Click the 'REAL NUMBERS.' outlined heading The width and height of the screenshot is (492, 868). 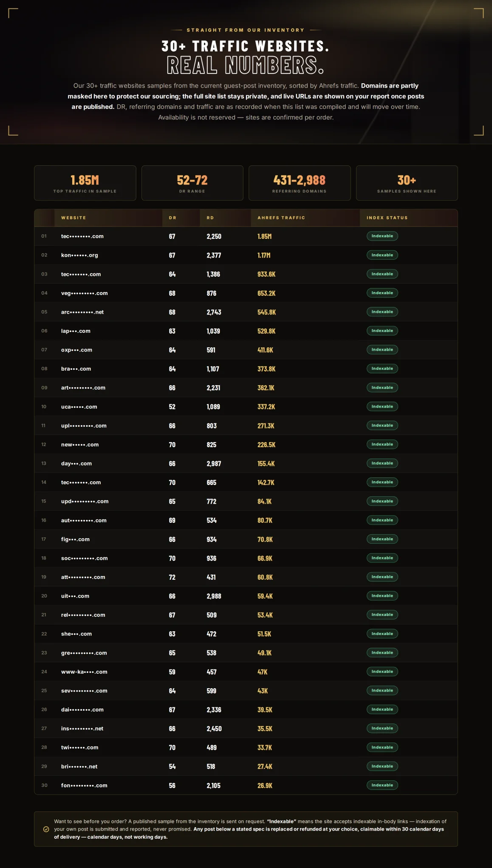246,65
